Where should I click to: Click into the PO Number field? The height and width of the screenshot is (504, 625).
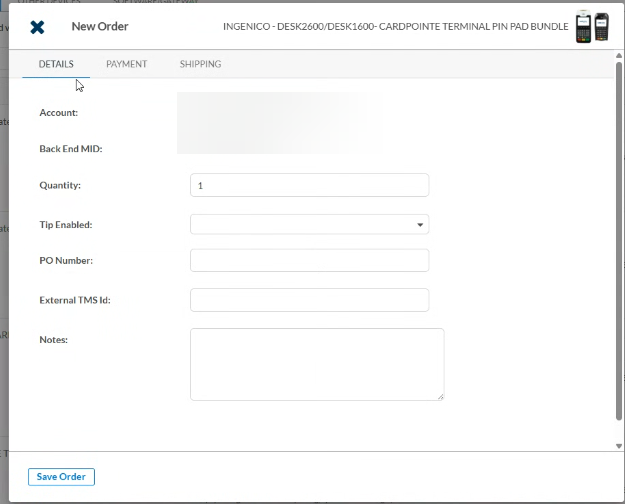309,261
